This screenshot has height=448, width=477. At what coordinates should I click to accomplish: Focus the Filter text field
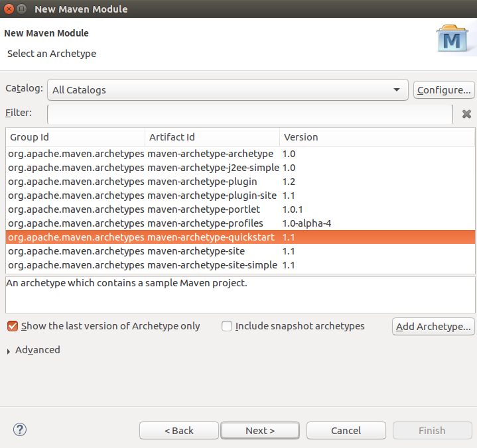250,114
